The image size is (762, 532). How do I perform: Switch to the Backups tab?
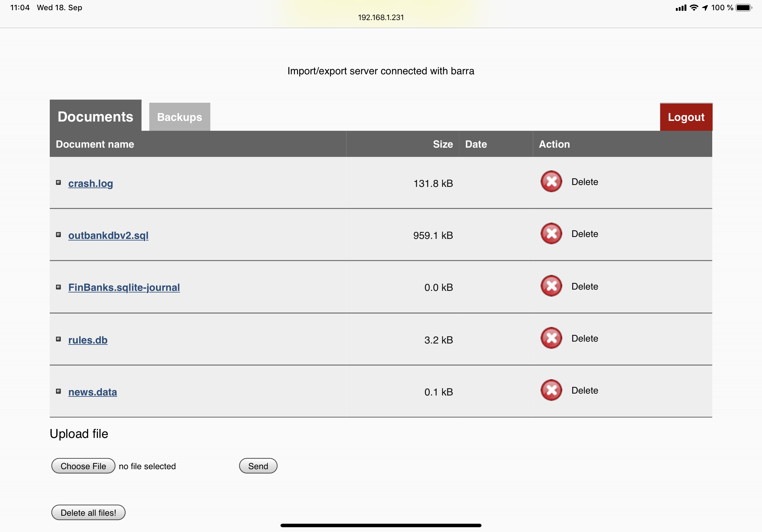pos(180,117)
